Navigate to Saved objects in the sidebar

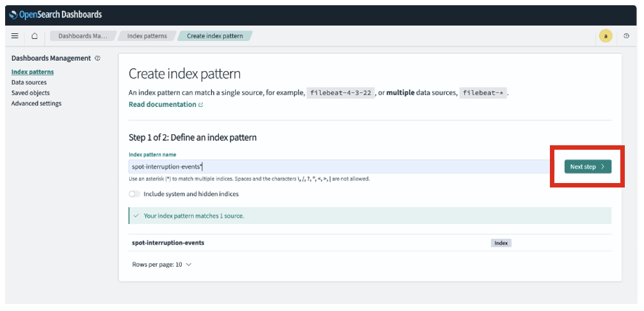click(30, 93)
